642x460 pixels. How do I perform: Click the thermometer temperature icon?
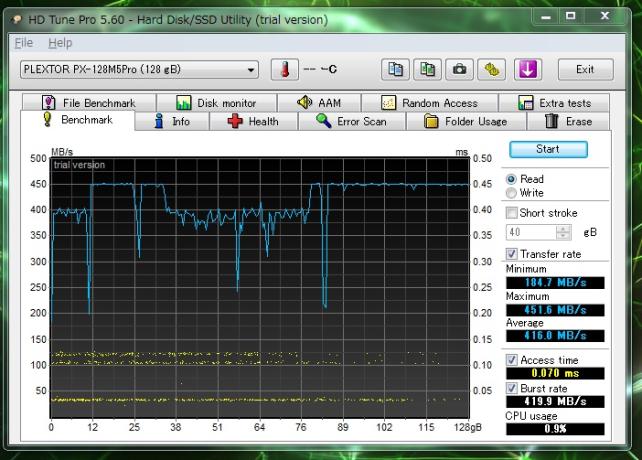pos(285,69)
